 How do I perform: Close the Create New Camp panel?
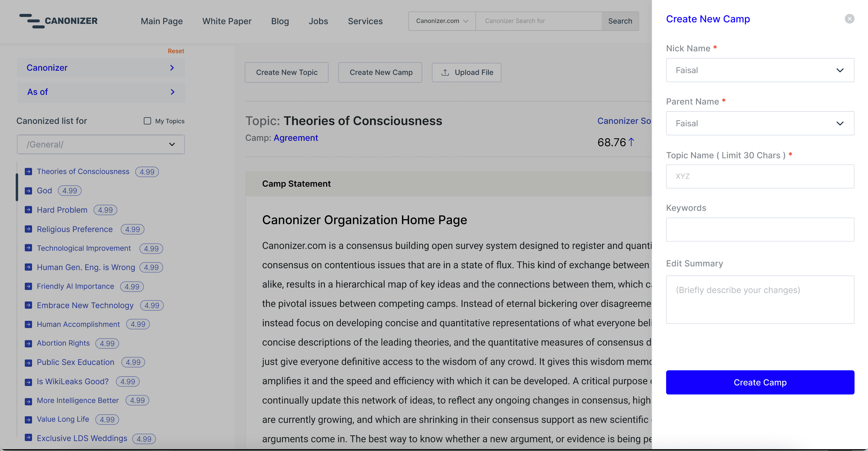[x=849, y=19]
